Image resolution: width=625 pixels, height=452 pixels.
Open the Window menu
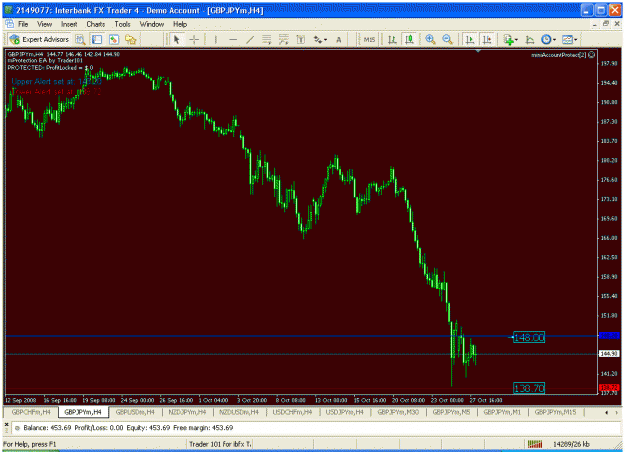coord(151,24)
